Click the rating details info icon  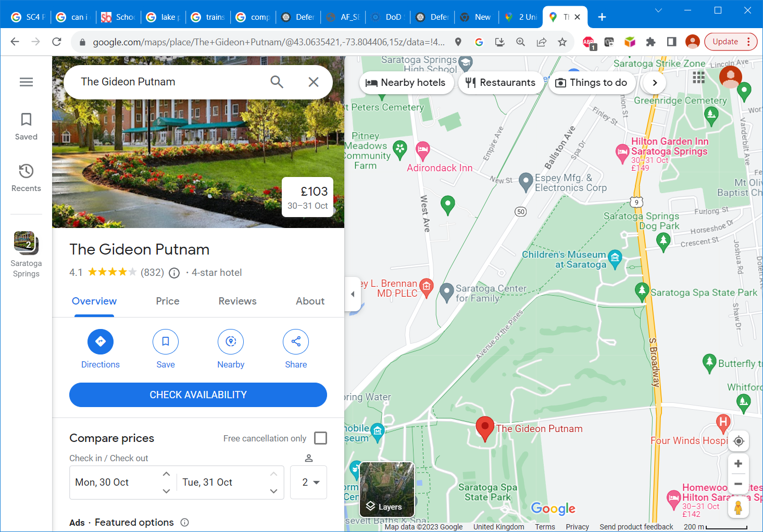click(174, 273)
